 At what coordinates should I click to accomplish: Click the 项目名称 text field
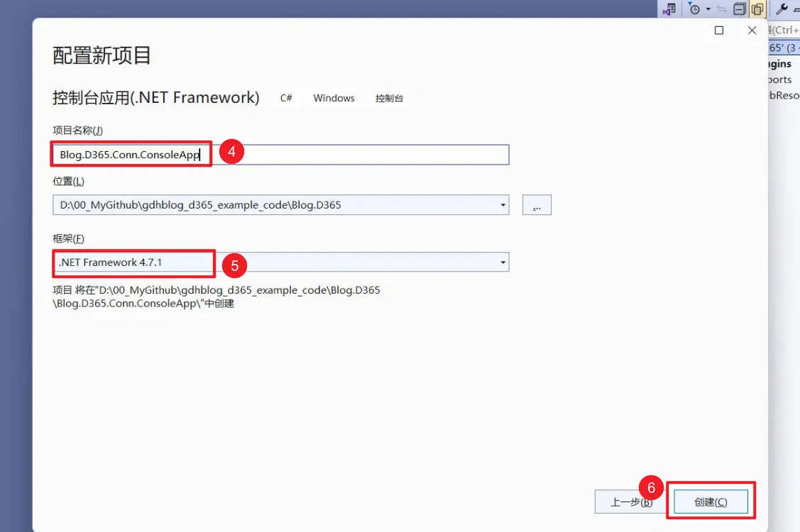(x=355, y=155)
